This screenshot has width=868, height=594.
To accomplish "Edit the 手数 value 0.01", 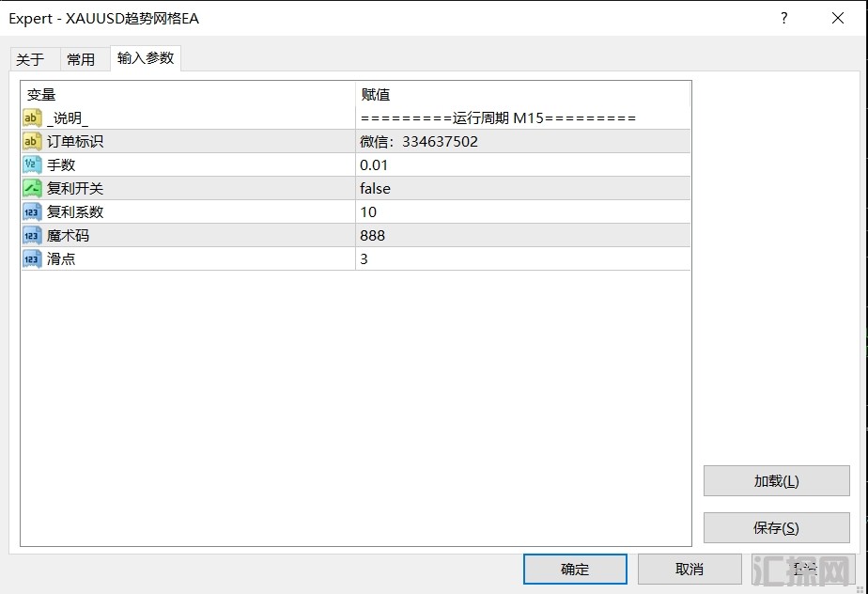I will click(523, 164).
